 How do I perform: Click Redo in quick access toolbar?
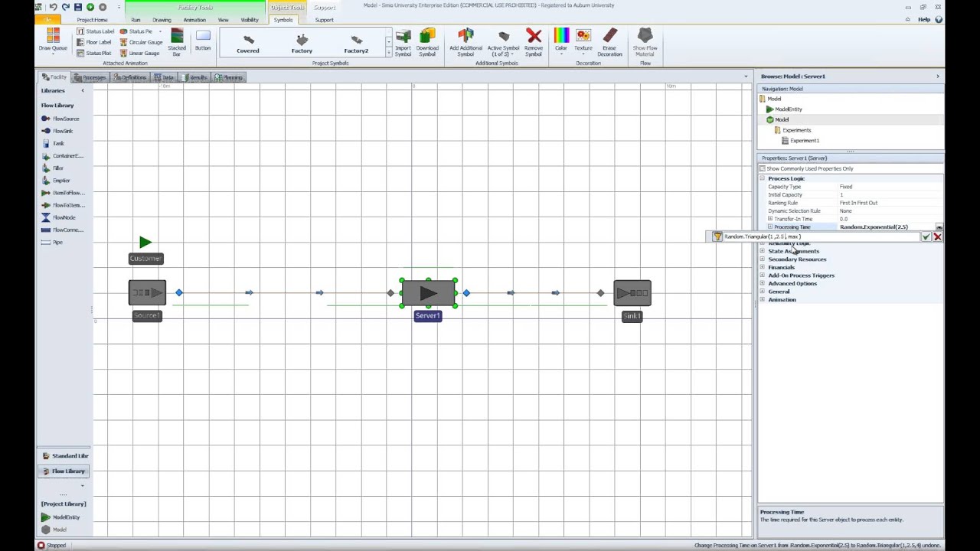[65, 7]
